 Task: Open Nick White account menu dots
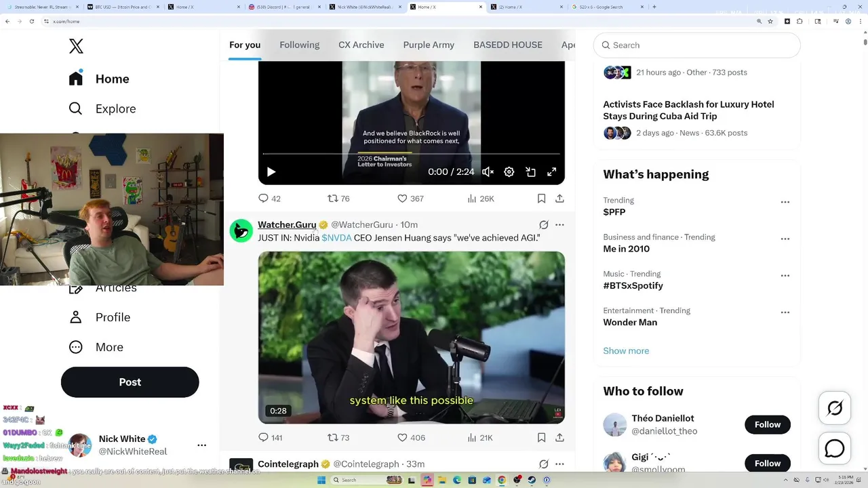point(201,445)
